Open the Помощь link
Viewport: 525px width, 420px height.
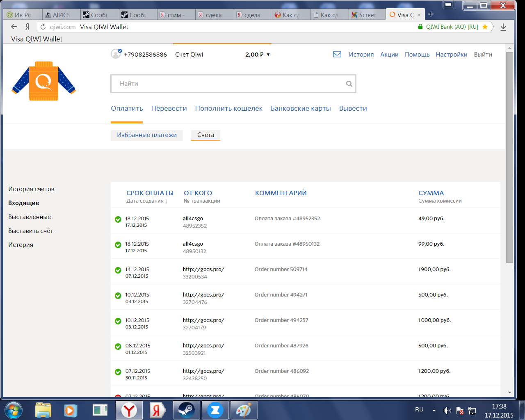pyautogui.click(x=417, y=54)
